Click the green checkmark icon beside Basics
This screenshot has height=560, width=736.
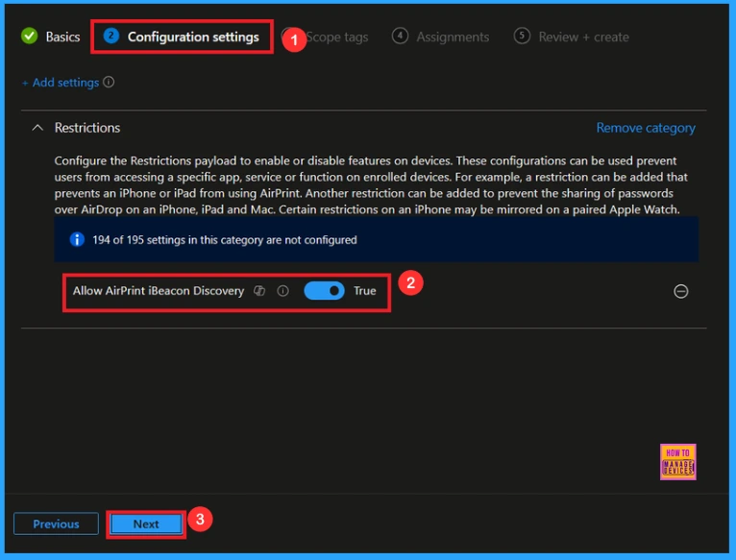pyautogui.click(x=29, y=37)
